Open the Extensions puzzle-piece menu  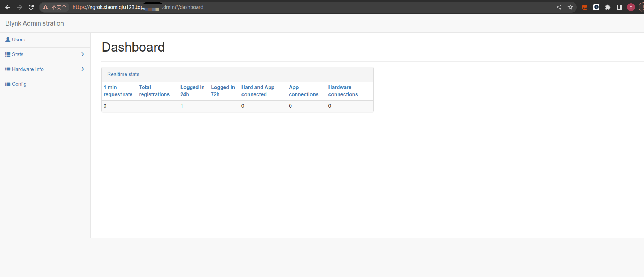[608, 7]
